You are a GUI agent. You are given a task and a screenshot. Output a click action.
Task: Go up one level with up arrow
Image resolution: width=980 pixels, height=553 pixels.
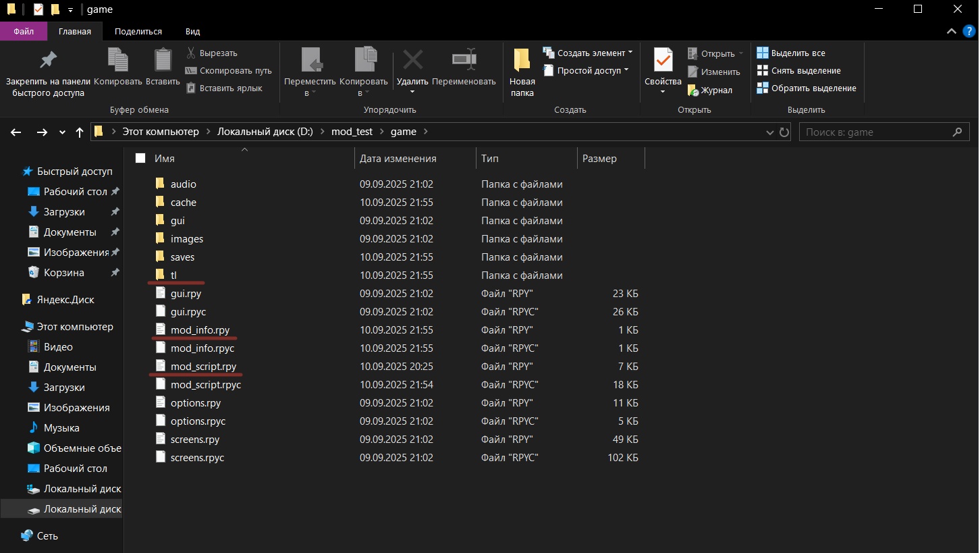(80, 132)
